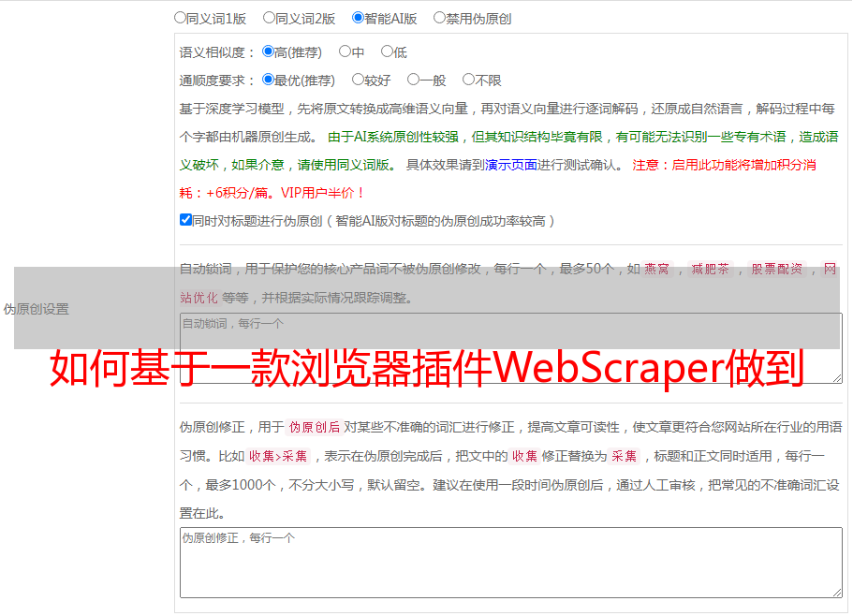Click the 燕窝 example keyword

pos(656,269)
